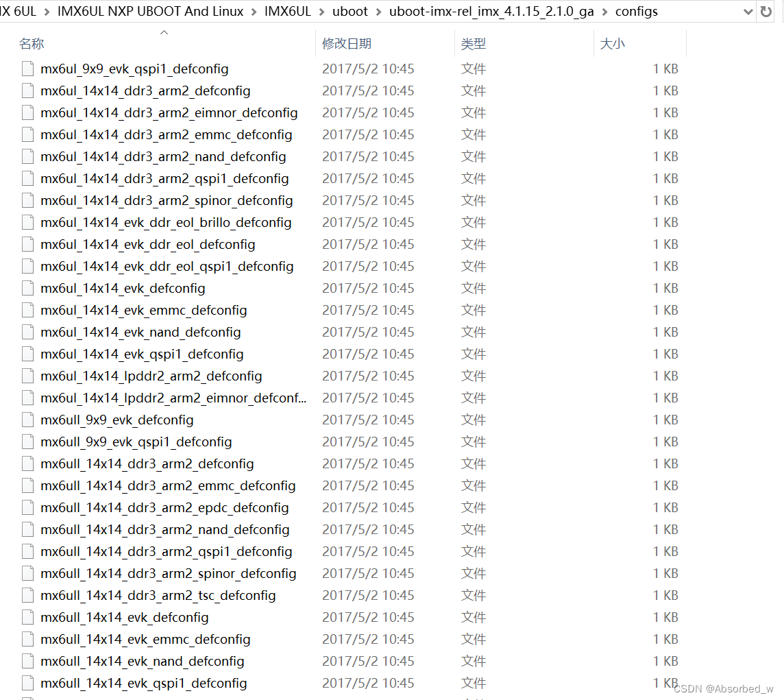784x700 pixels.
Task: Expand the chevron after the 'uboot' breadcrumb
Action: (378, 12)
